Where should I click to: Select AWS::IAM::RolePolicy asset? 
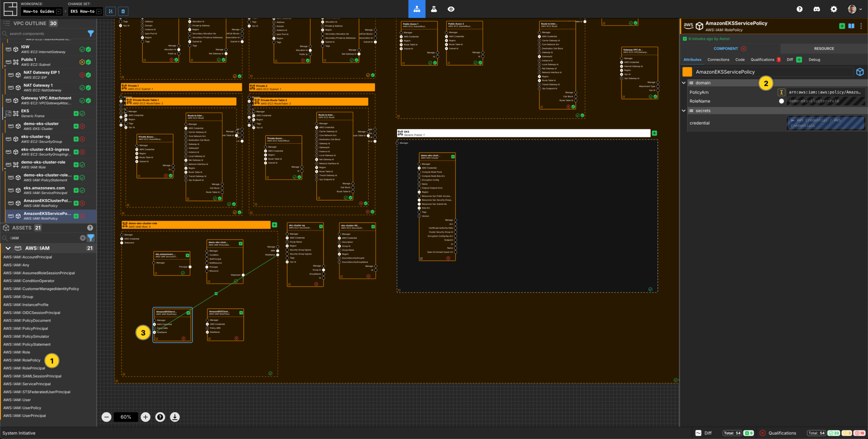click(22, 360)
